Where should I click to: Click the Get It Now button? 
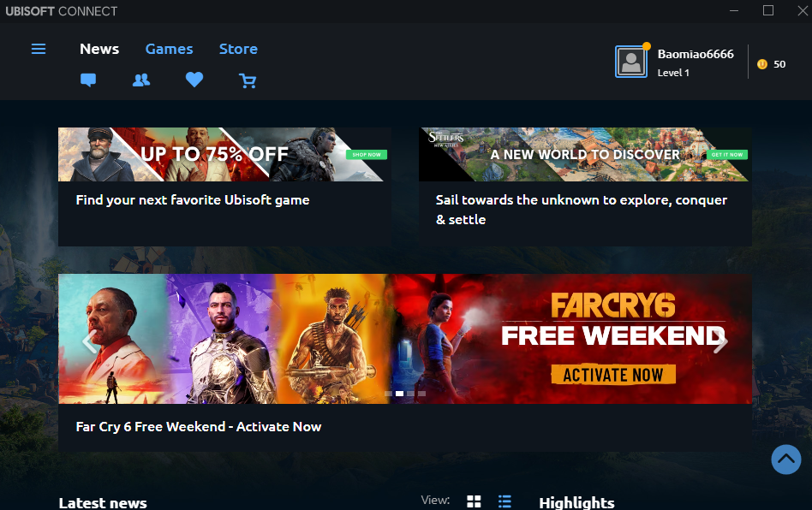(727, 154)
